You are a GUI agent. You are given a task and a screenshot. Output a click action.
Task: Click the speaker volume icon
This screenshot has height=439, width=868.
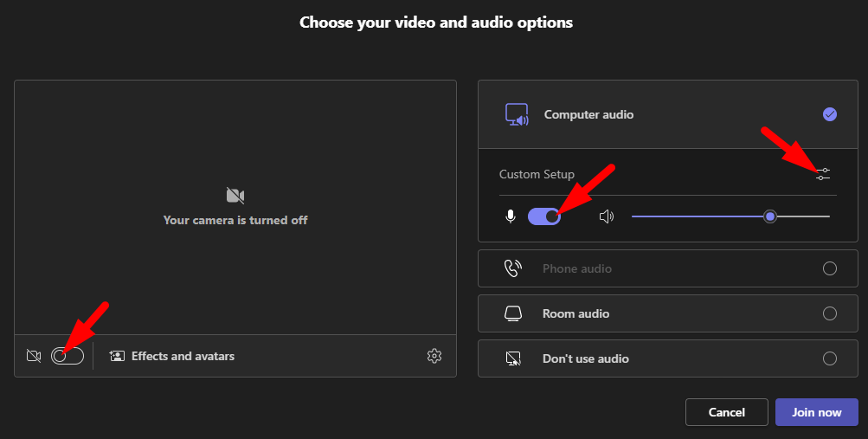point(607,216)
